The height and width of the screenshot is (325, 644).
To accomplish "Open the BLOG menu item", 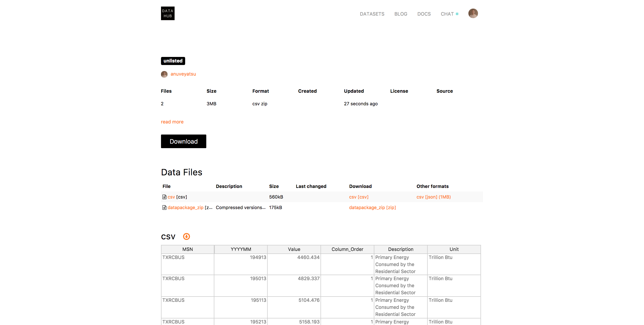I will (401, 14).
